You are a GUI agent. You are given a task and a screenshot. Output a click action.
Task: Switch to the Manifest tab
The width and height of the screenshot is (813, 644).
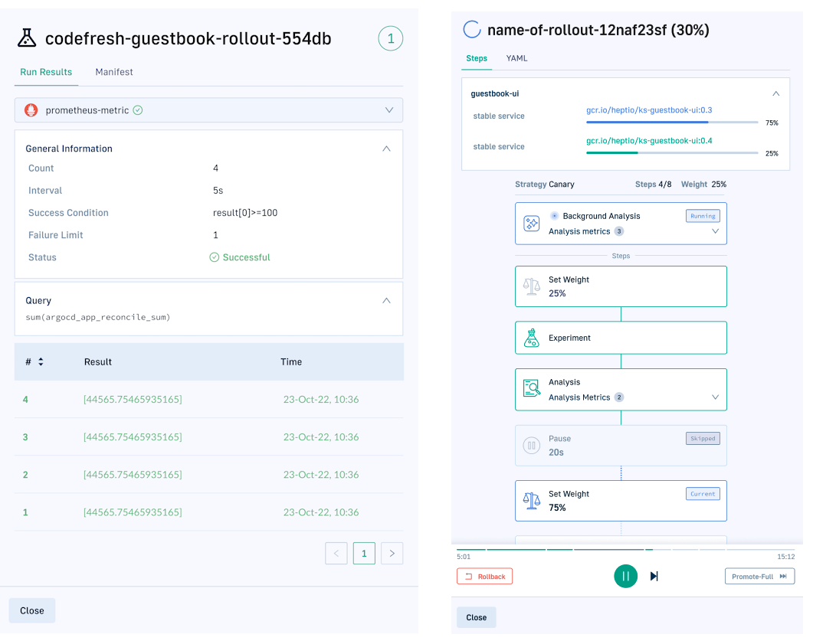[114, 72]
